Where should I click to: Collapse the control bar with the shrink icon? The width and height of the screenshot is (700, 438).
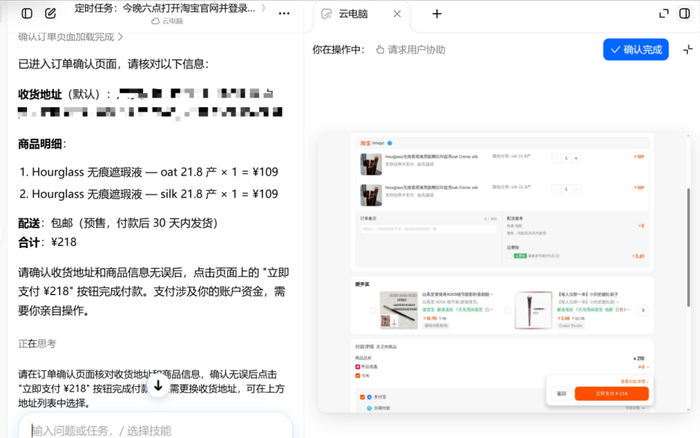[688, 50]
